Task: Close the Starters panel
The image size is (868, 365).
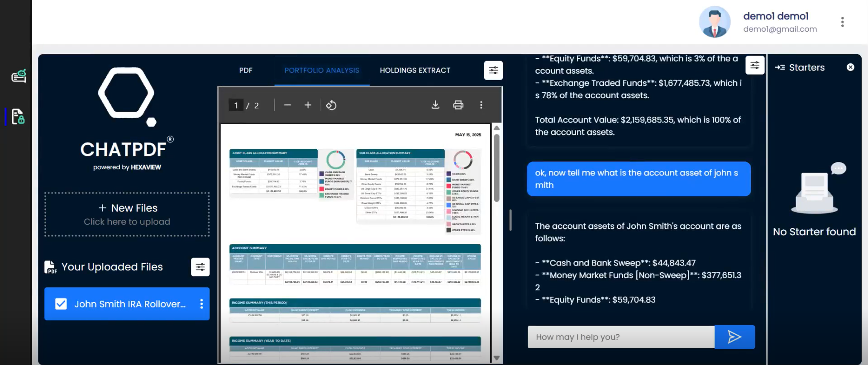Action: pyautogui.click(x=850, y=67)
